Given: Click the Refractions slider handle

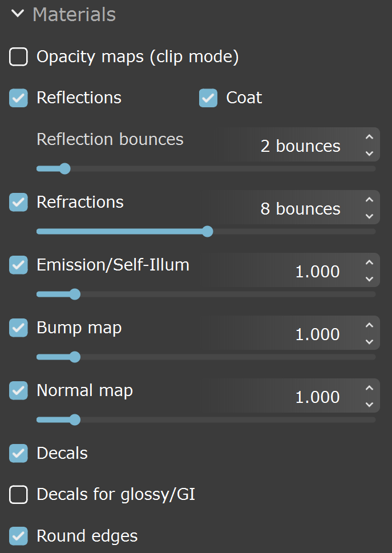Looking at the screenshot, I should pos(208,231).
